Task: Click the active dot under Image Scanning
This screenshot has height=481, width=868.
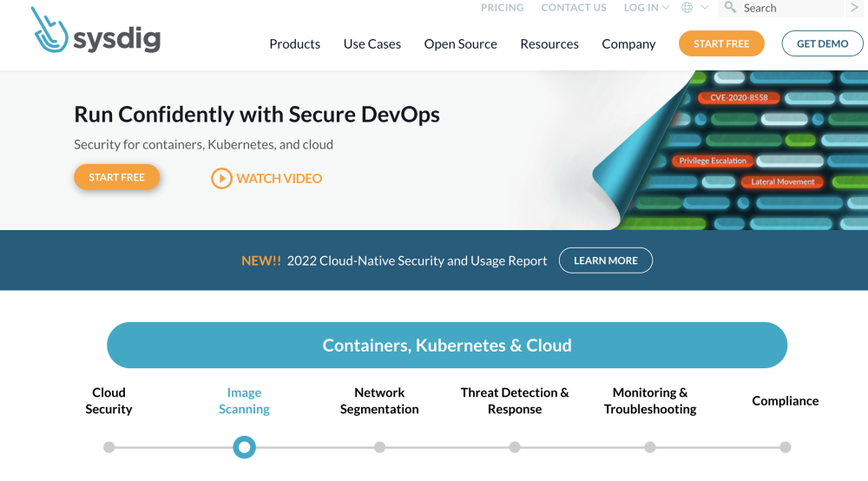Action: (244, 447)
